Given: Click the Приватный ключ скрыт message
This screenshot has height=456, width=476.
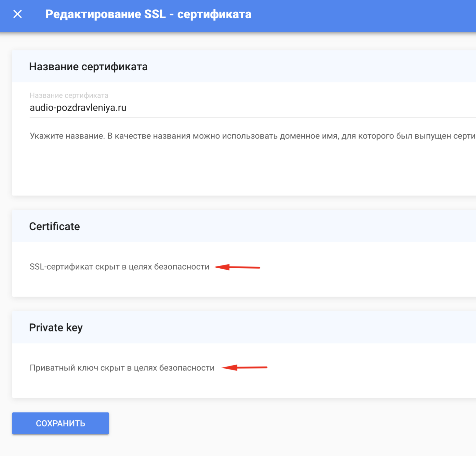Looking at the screenshot, I should click(122, 368).
